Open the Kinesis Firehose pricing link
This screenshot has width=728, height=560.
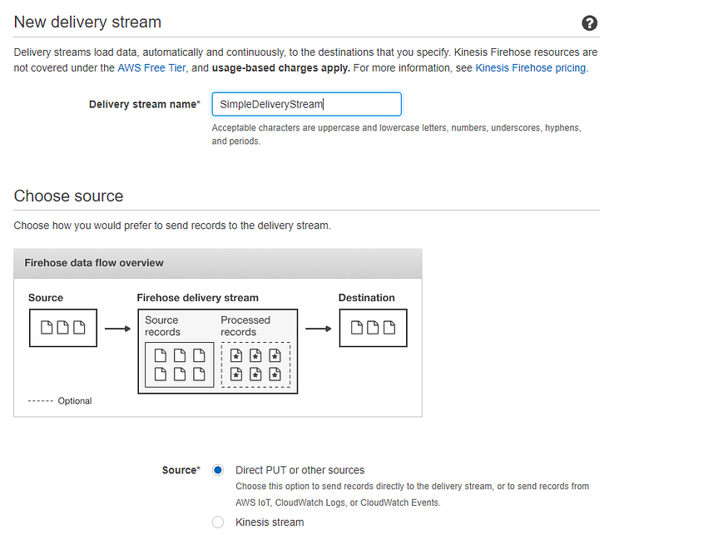(x=530, y=67)
